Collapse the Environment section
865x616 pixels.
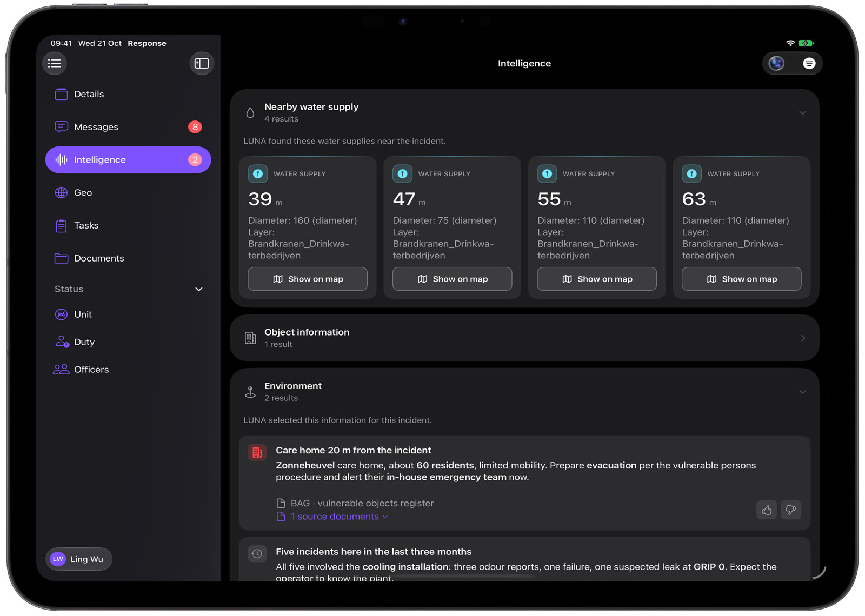tap(803, 392)
